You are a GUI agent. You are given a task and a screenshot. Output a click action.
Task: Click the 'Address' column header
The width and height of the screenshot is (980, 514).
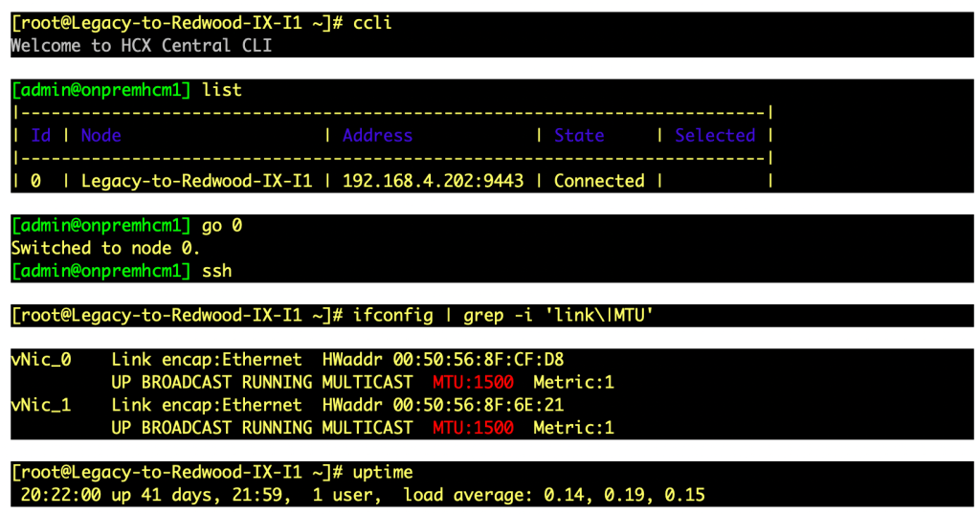[377, 135]
